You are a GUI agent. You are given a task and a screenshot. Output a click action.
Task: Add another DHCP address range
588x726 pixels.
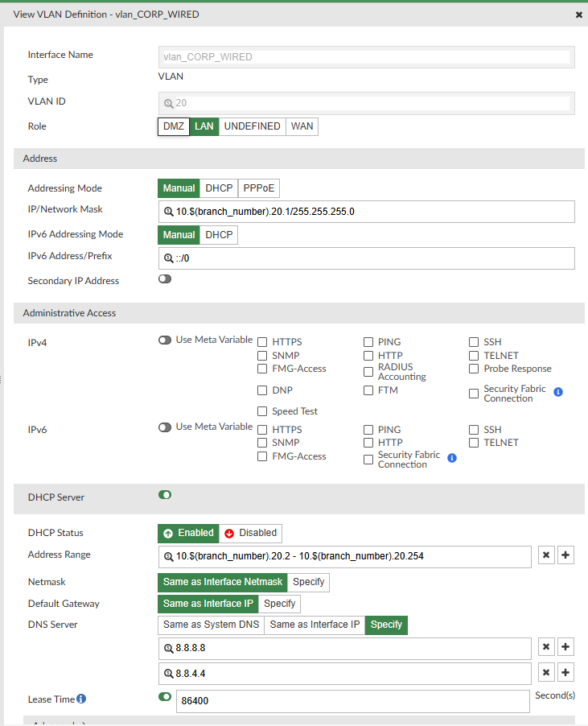coord(565,556)
